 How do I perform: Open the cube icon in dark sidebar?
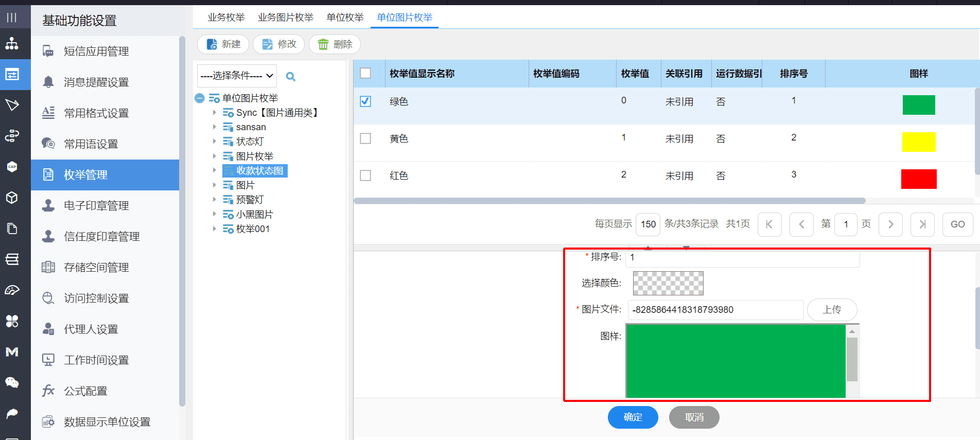click(12, 198)
